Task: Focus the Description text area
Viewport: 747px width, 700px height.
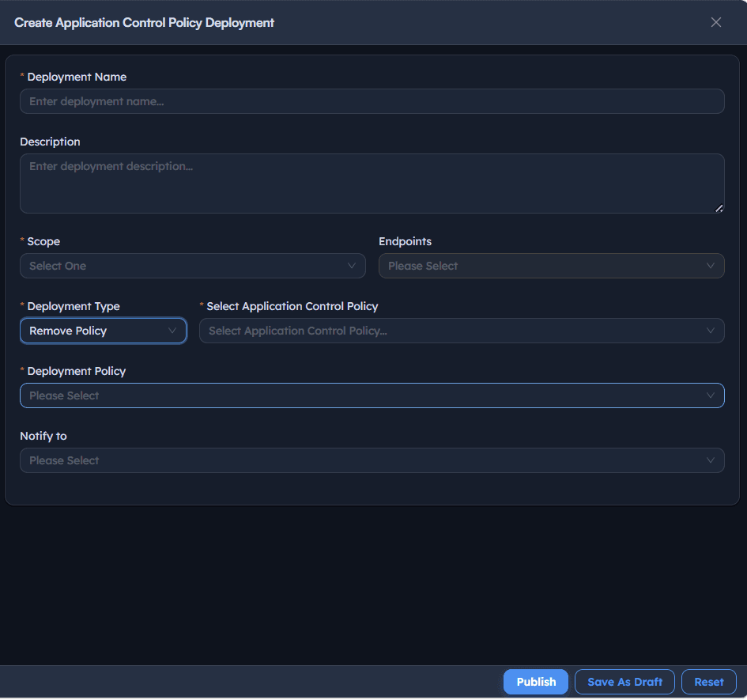Action: click(x=372, y=183)
